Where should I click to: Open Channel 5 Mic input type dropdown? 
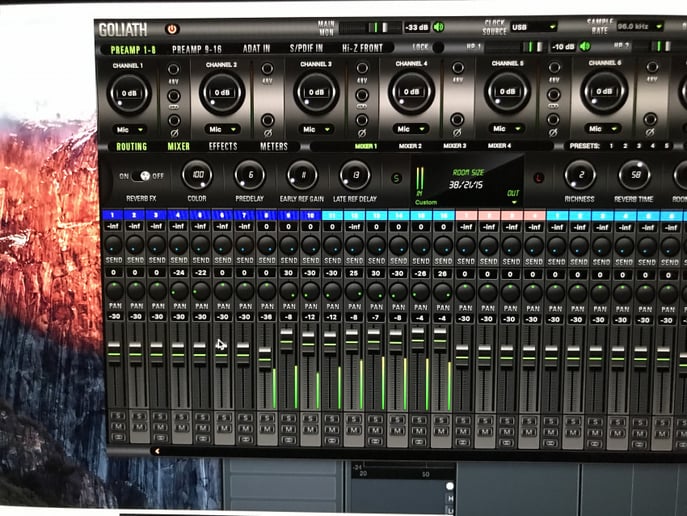pyautogui.click(x=506, y=128)
